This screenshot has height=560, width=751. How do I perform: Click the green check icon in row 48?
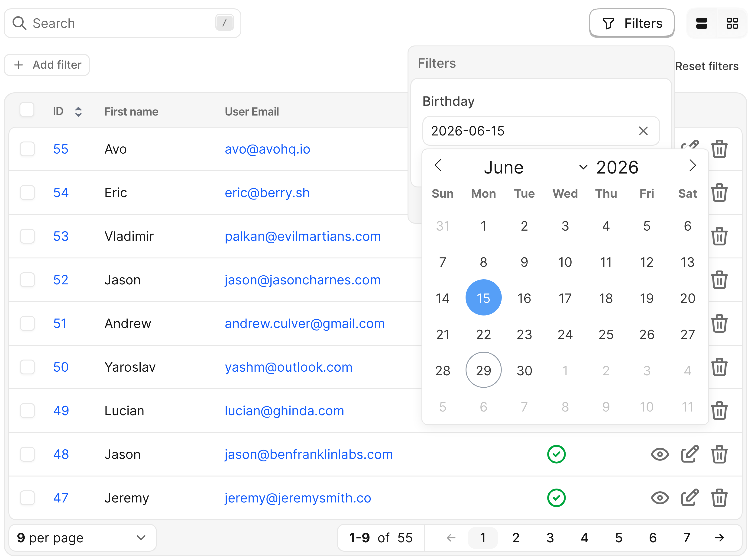coord(556,454)
